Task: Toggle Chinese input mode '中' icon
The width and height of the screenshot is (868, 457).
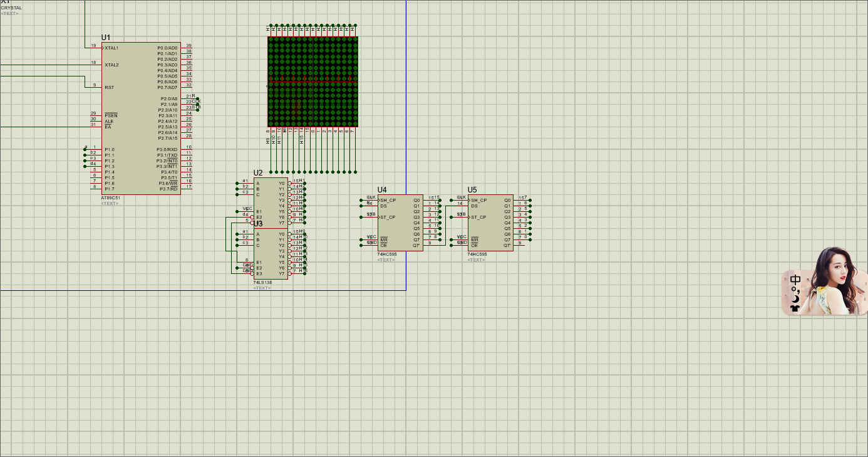Action: [795, 280]
